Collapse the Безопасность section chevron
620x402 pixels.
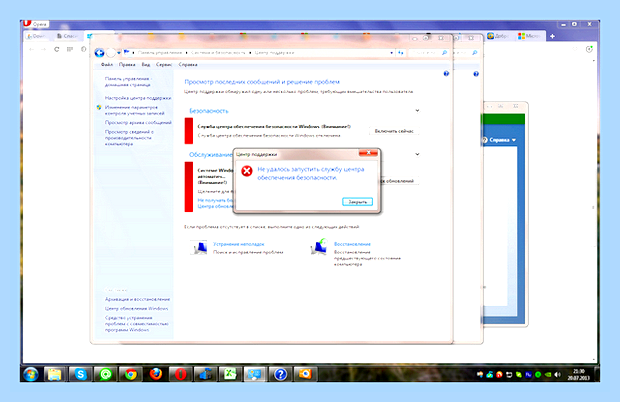click(x=417, y=111)
